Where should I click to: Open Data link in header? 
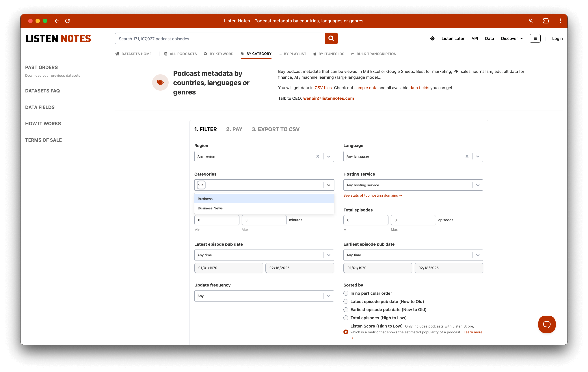489,38
